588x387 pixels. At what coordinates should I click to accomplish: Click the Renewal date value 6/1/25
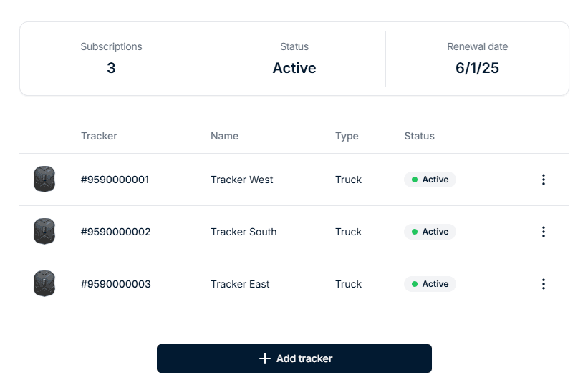coord(477,68)
